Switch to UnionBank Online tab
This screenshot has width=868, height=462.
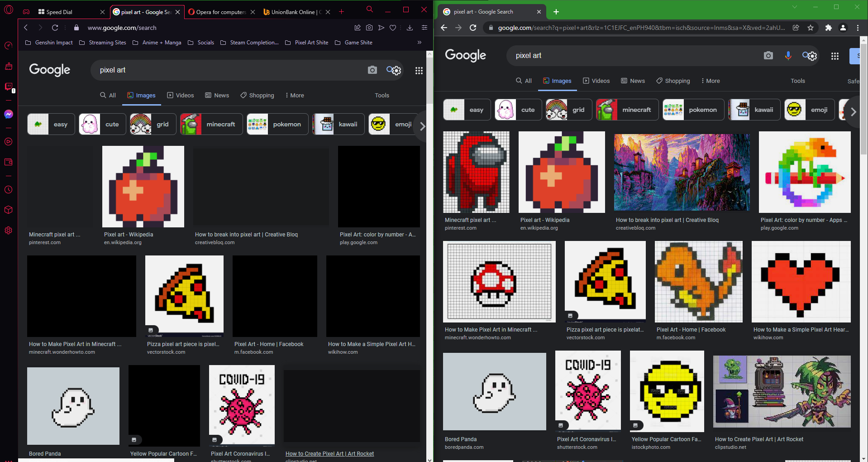[x=296, y=12]
